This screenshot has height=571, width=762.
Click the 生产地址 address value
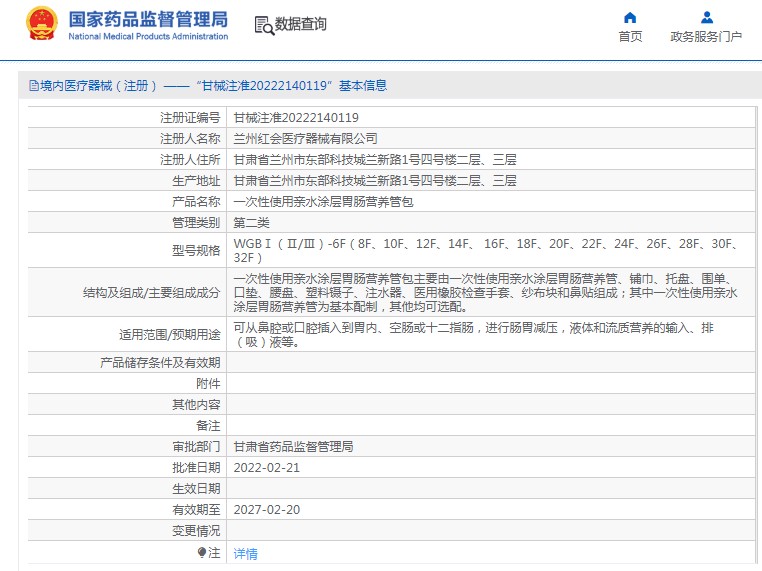375,181
